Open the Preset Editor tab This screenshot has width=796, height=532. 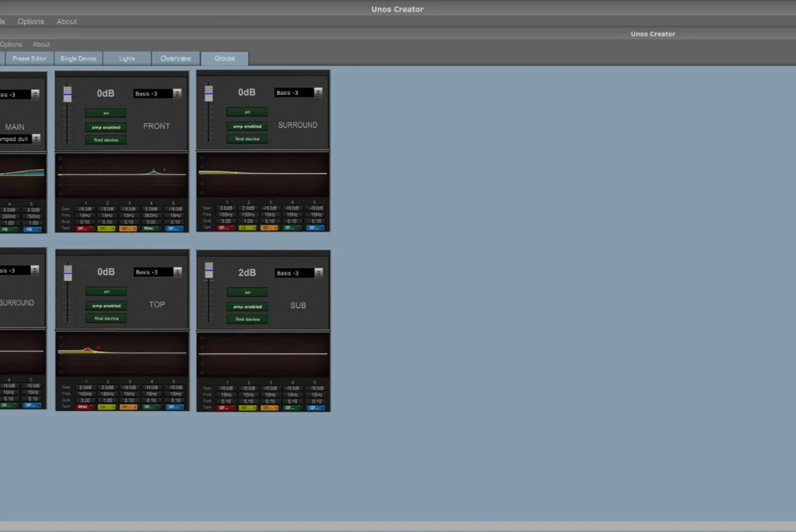tap(30, 59)
